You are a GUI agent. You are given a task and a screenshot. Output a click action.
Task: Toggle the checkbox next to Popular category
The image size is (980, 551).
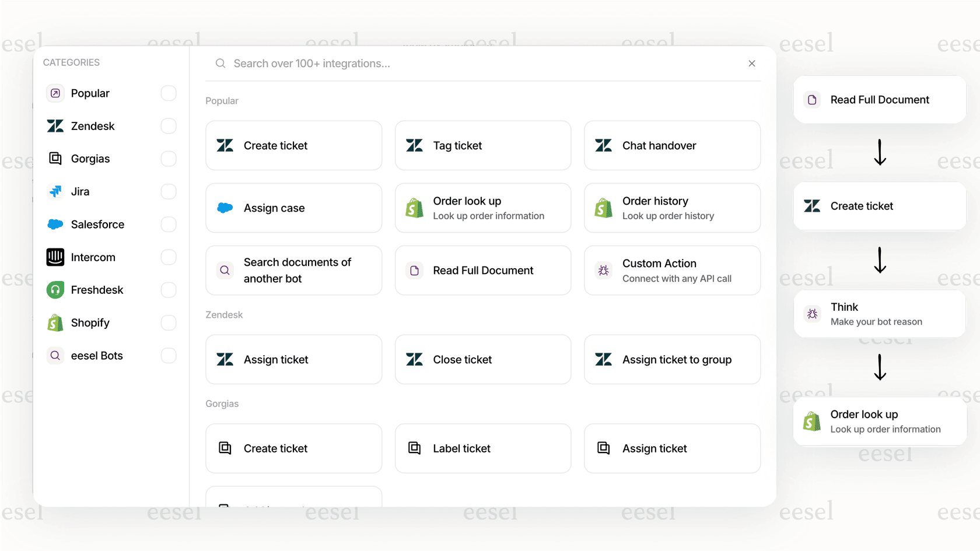click(x=168, y=93)
